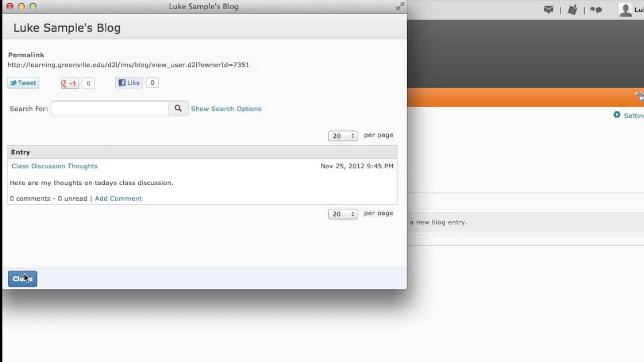The image size is (644, 362).
Task: Click the entry body text about todays discussion
Action: click(x=92, y=183)
